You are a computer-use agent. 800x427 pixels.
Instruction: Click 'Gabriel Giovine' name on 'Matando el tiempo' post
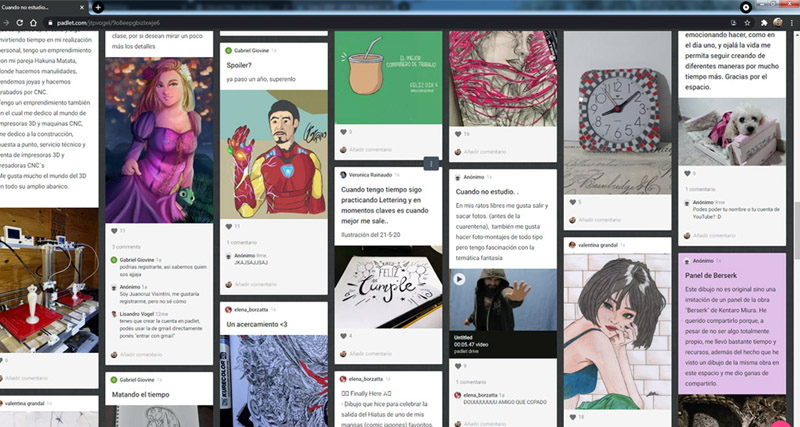137,380
